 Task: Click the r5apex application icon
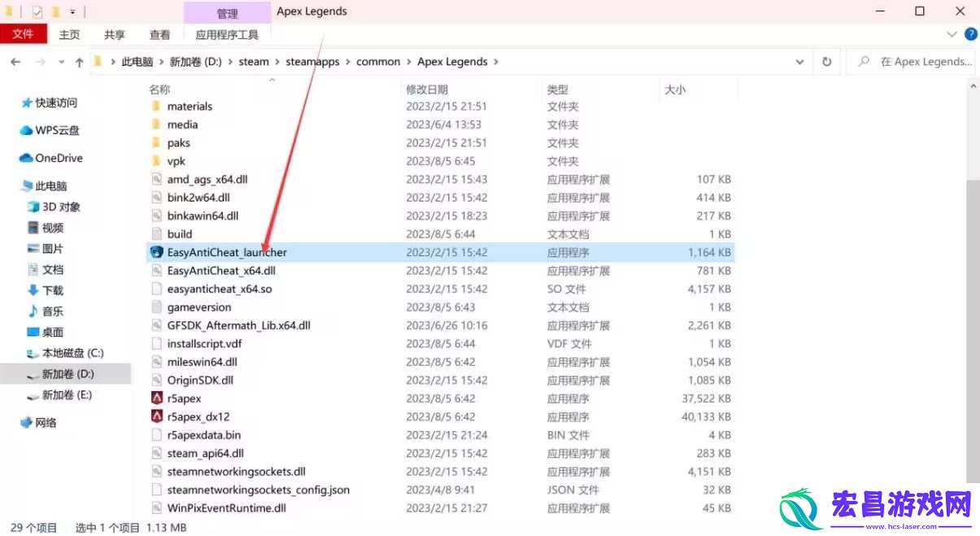click(x=157, y=399)
